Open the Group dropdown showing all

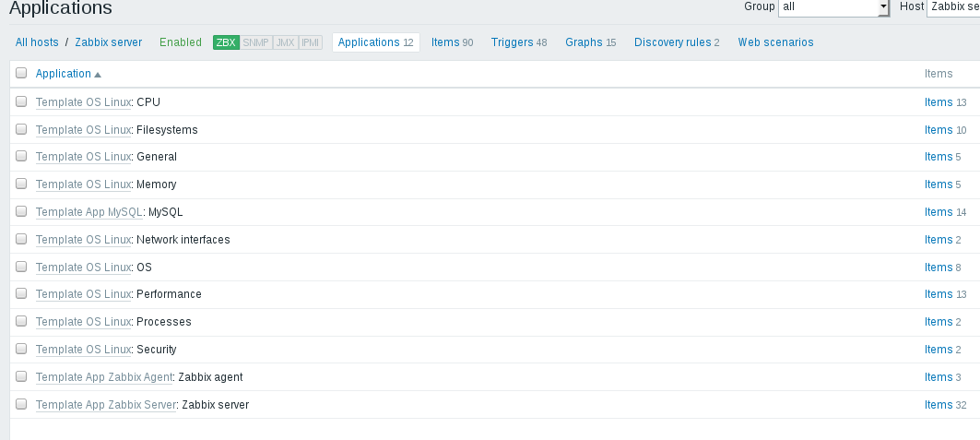(833, 6)
